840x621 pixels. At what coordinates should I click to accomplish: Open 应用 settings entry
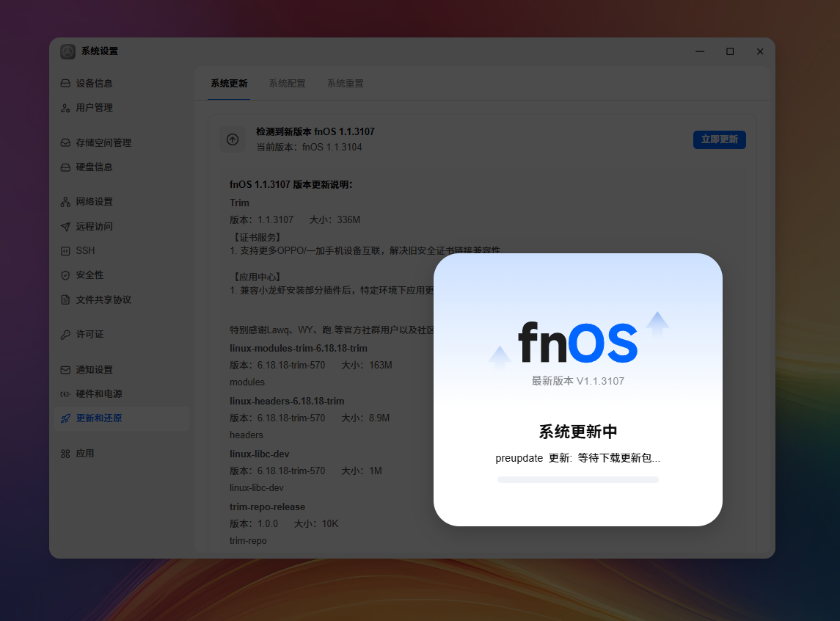(122, 454)
